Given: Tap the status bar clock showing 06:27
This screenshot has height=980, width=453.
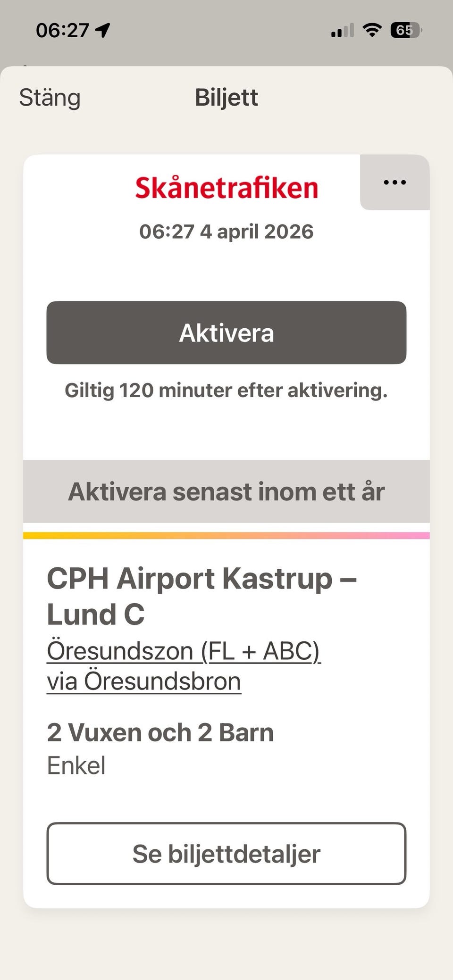Looking at the screenshot, I should 62,31.
